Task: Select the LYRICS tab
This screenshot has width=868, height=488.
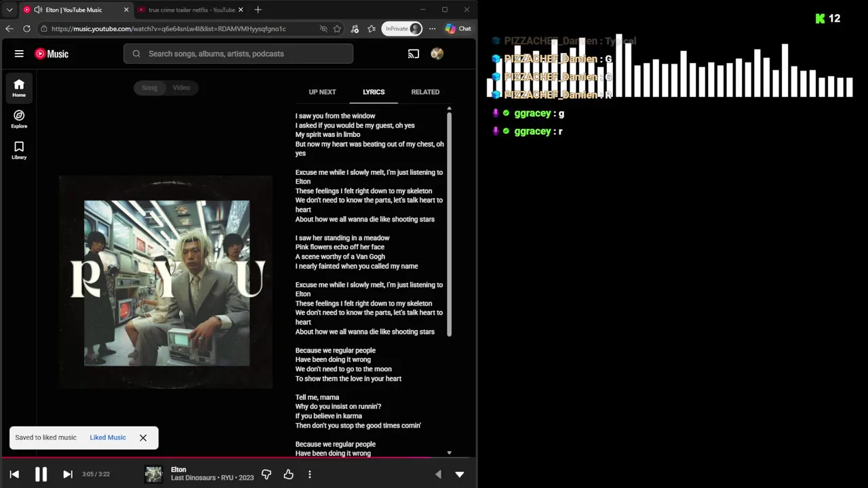Action: click(374, 92)
